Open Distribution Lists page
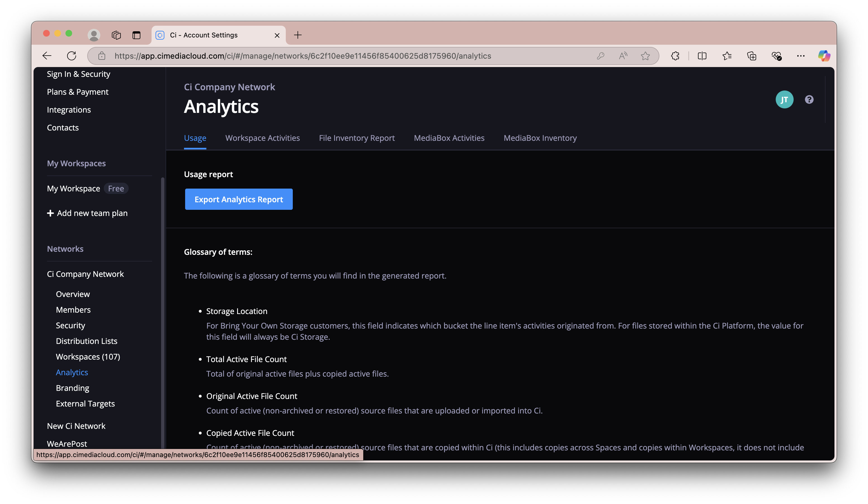The height and width of the screenshot is (504, 868). [86, 341]
